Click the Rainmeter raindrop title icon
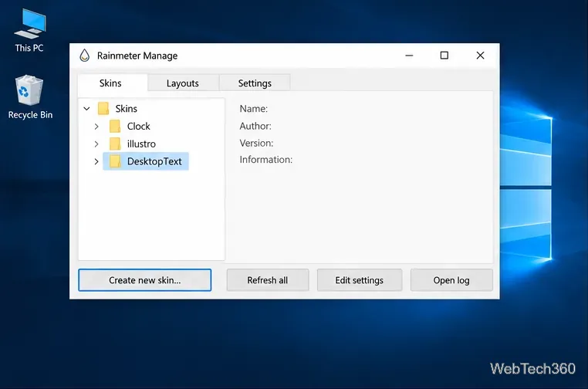The width and height of the screenshot is (588, 389). pyautogui.click(x=85, y=56)
